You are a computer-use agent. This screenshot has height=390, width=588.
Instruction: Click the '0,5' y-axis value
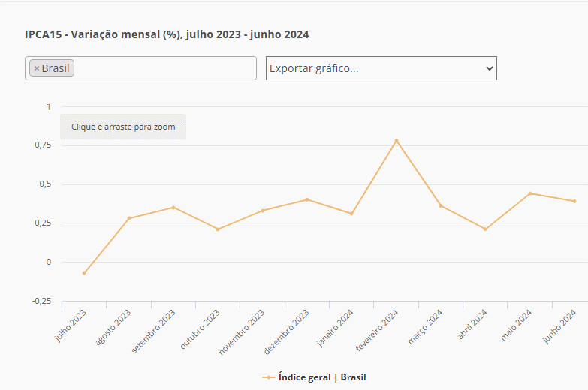tap(45, 184)
